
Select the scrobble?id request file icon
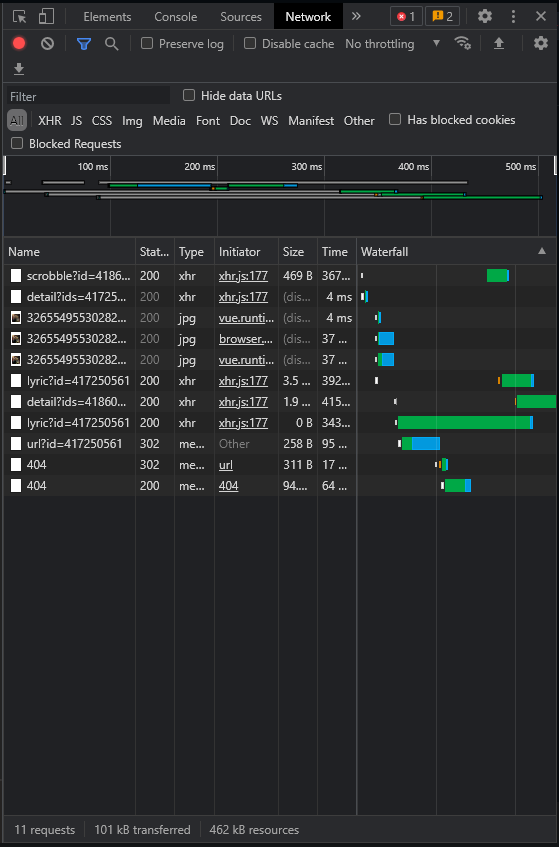16,275
